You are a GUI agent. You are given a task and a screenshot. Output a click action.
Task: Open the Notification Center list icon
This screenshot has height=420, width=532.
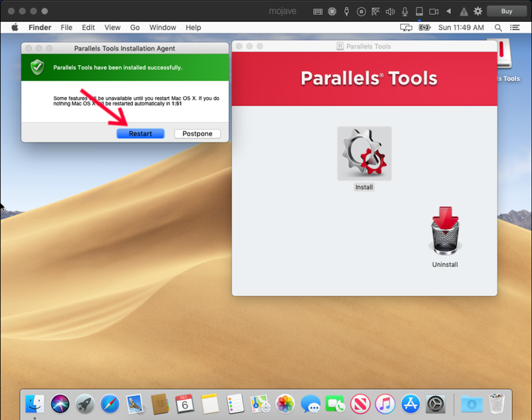[515, 27]
